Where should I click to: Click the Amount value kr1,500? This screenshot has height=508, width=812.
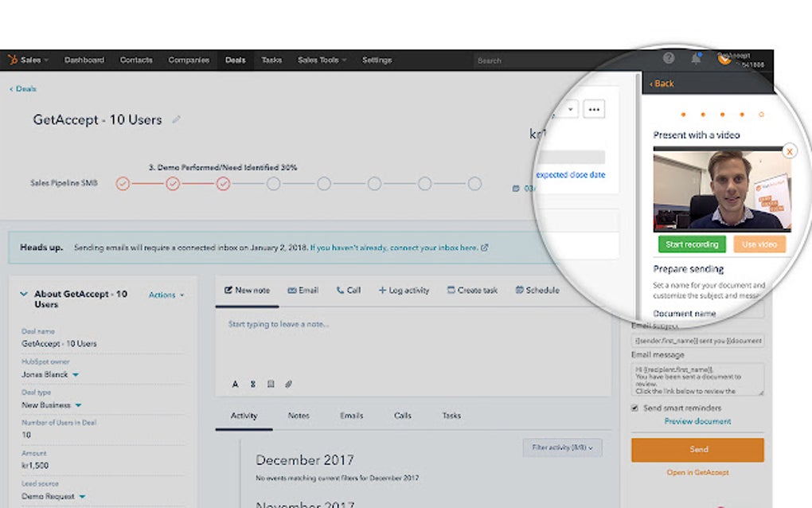pos(35,466)
